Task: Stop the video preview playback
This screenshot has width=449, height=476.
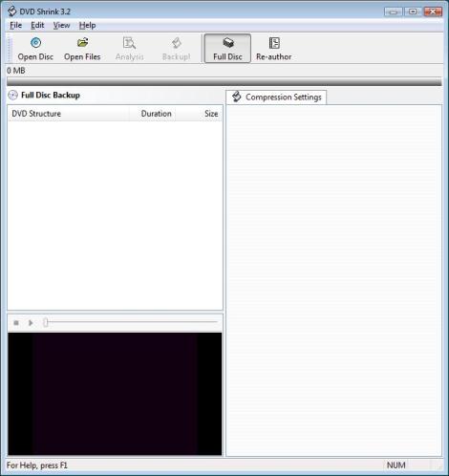Action: point(16,323)
